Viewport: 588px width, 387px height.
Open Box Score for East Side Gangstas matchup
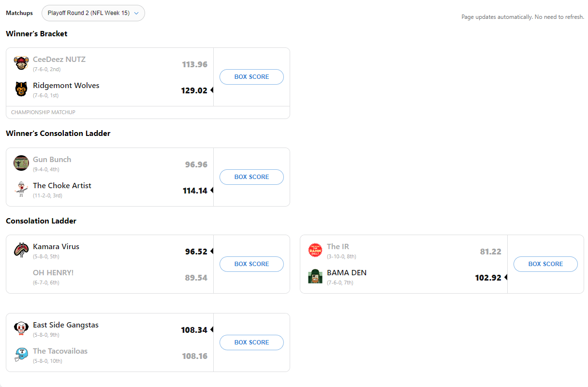point(251,342)
